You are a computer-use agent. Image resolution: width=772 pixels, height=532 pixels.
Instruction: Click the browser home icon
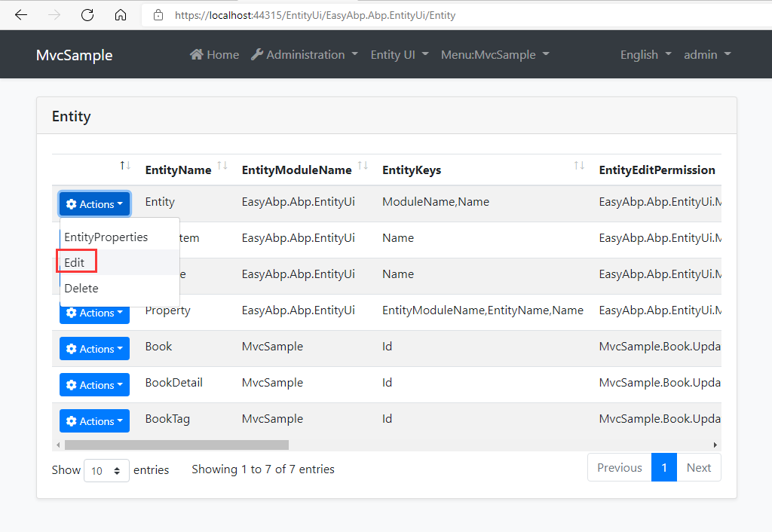[121, 14]
